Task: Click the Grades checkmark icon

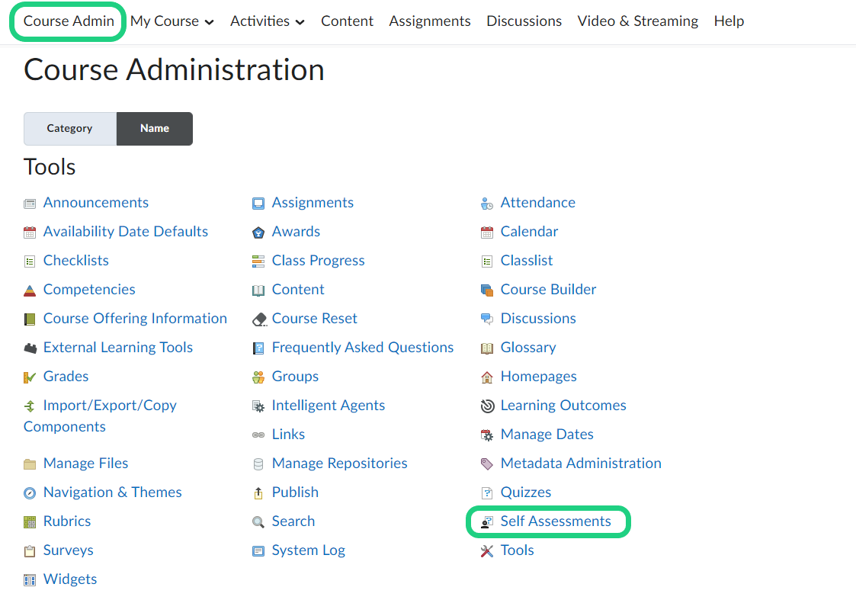Action: [30, 377]
